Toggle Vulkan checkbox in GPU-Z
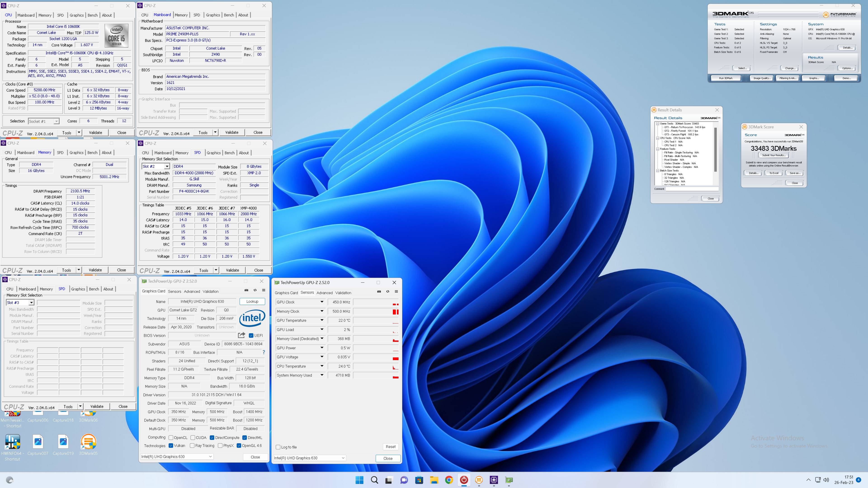The image size is (868, 488). tap(171, 446)
